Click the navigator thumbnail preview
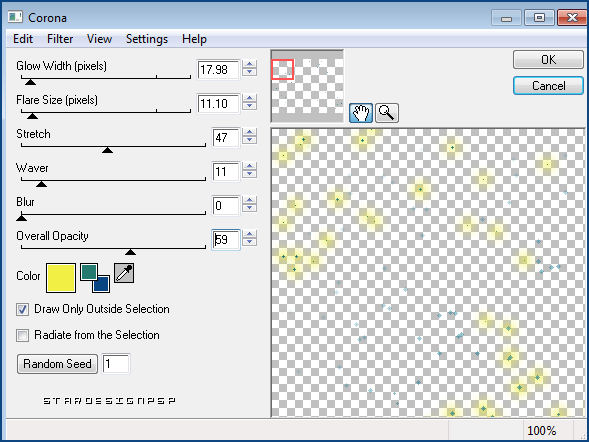The height and width of the screenshot is (442, 589). tap(307, 86)
